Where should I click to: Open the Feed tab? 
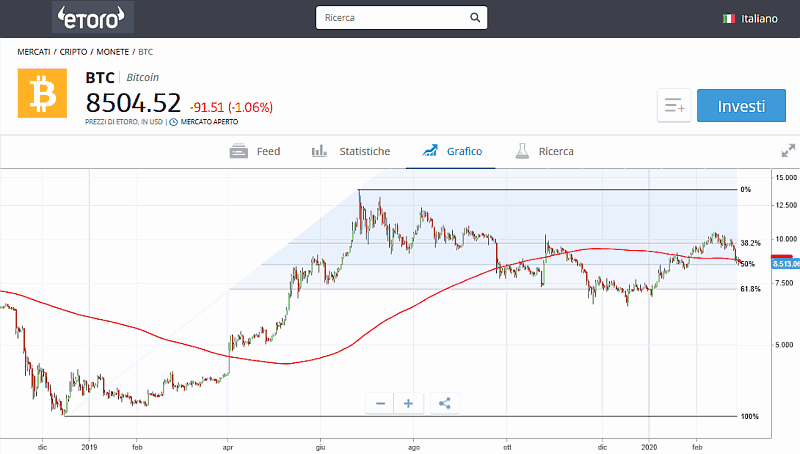pos(255,151)
